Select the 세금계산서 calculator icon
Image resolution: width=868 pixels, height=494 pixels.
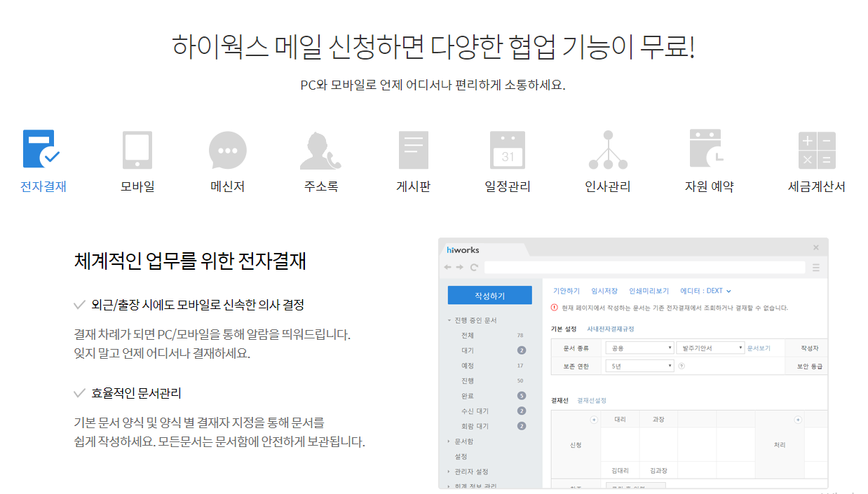click(817, 150)
